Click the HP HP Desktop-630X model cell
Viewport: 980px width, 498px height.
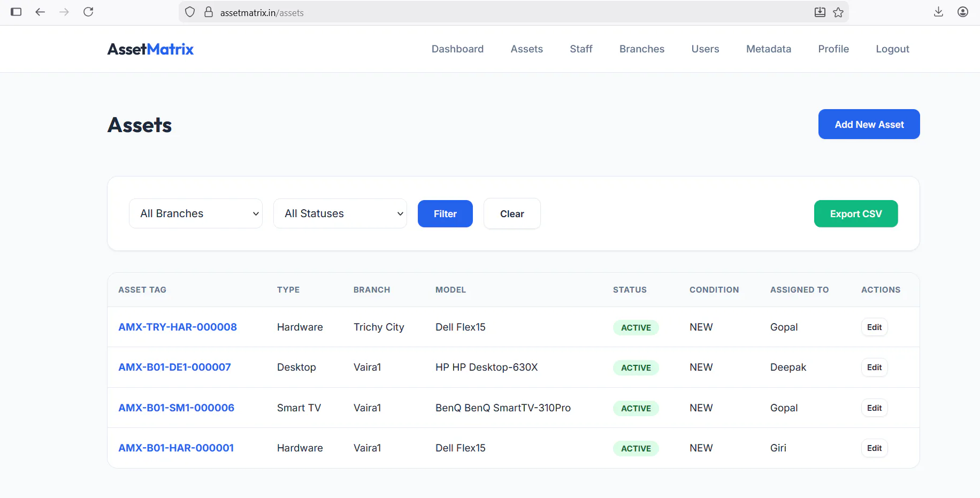486,367
